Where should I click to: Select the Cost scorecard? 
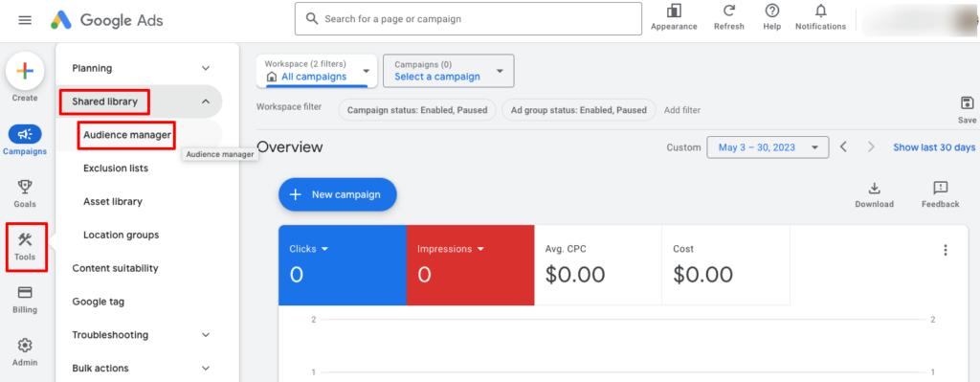coord(725,266)
